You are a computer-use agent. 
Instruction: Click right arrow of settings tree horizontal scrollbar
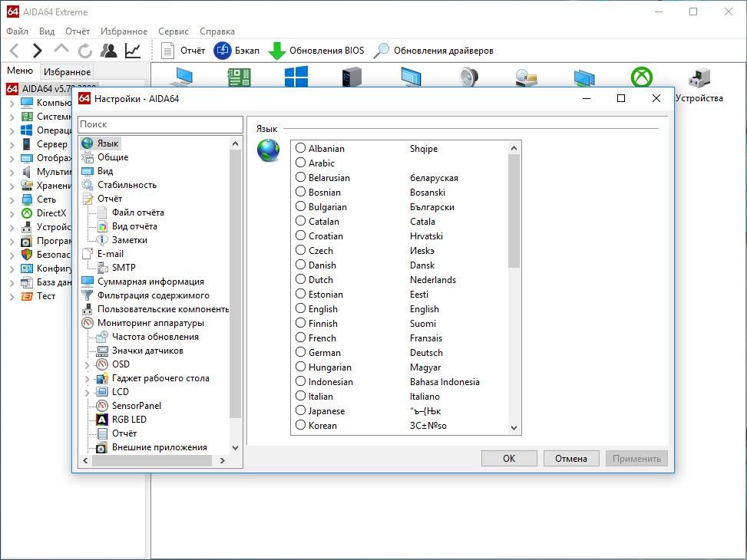(x=222, y=460)
